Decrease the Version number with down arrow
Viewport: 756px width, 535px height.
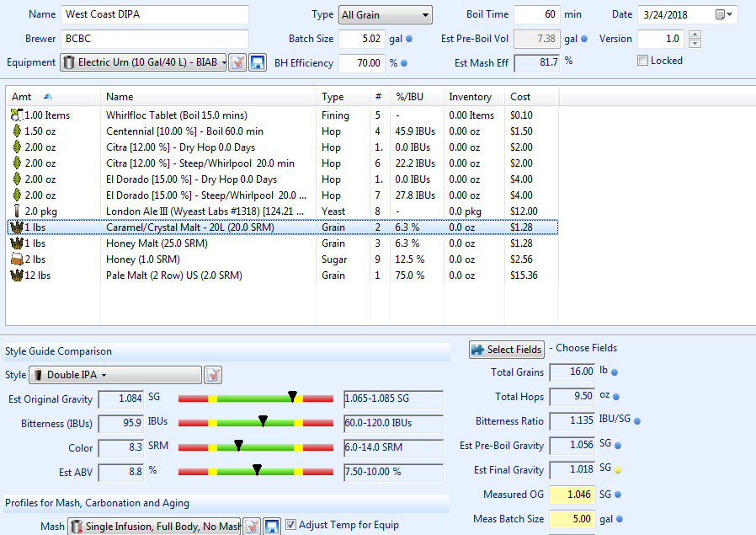pos(695,44)
